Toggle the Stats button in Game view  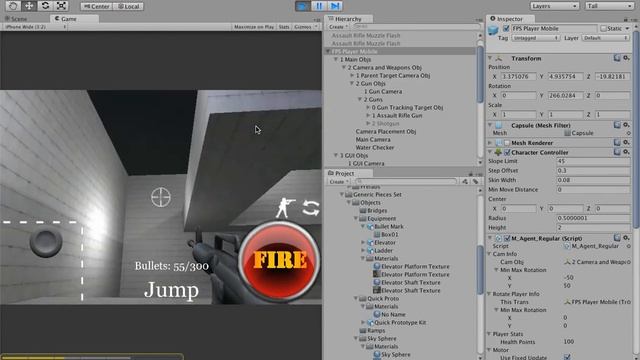pyautogui.click(x=284, y=27)
